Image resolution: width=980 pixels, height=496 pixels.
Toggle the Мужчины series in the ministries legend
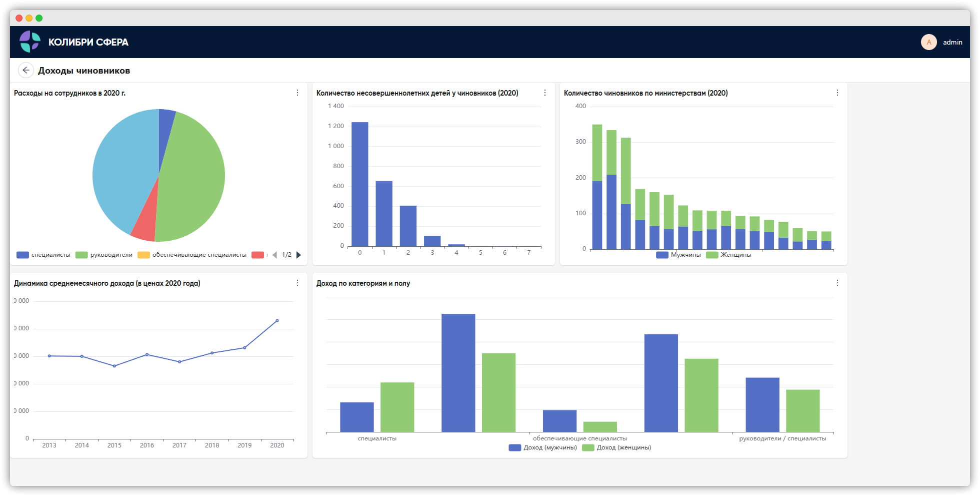[678, 255]
